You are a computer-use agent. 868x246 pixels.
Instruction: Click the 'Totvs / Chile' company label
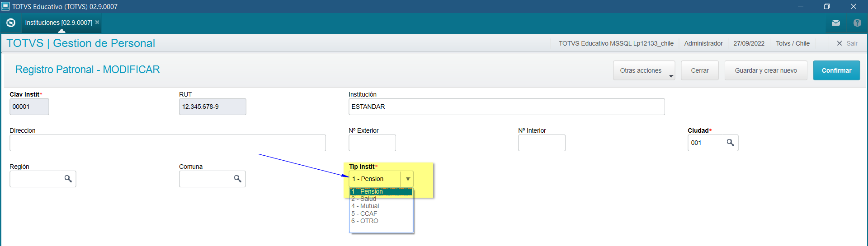tap(793, 43)
